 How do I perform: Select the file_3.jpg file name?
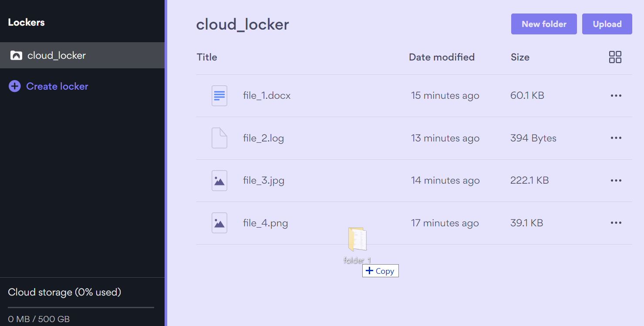(264, 181)
